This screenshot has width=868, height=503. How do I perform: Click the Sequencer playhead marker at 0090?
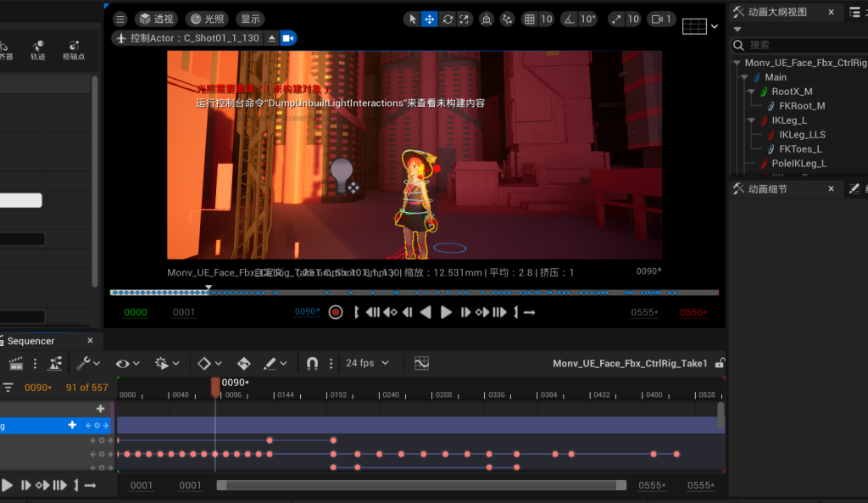click(x=215, y=386)
